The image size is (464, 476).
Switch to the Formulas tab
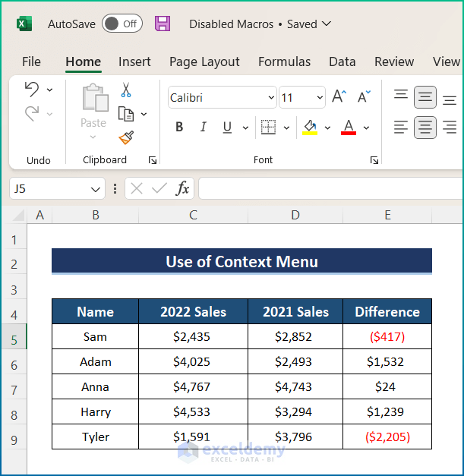coord(284,62)
